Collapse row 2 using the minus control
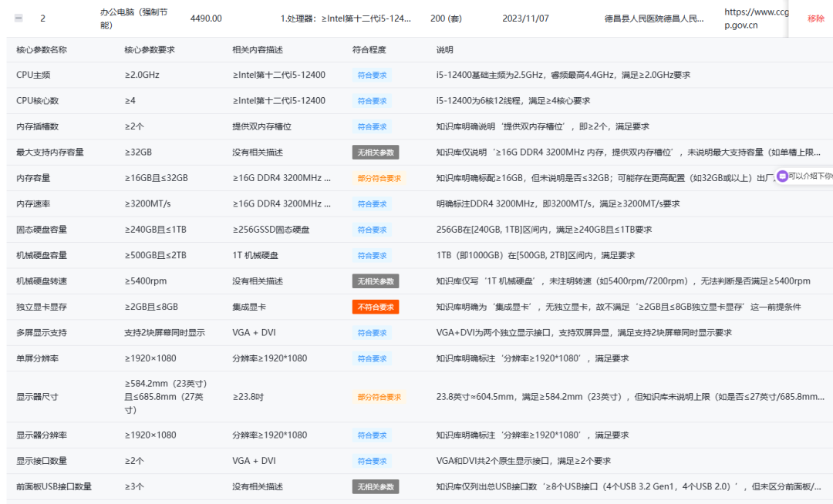 (x=18, y=18)
